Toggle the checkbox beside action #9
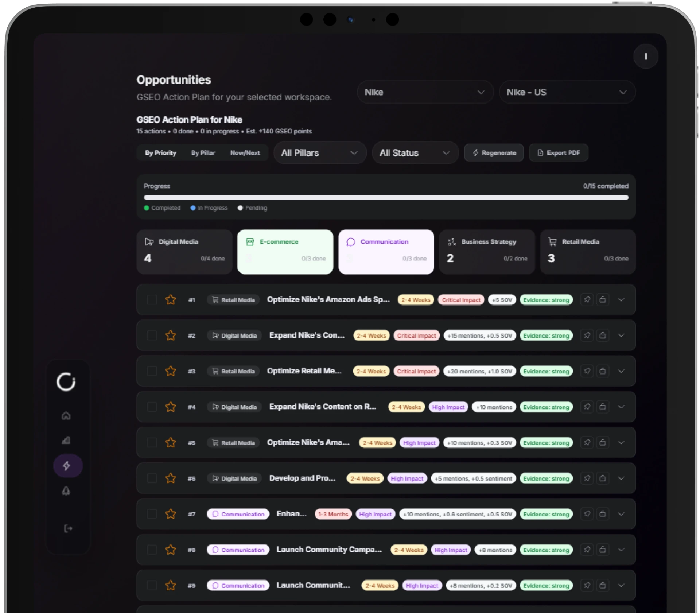700x613 pixels. click(152, 586)
